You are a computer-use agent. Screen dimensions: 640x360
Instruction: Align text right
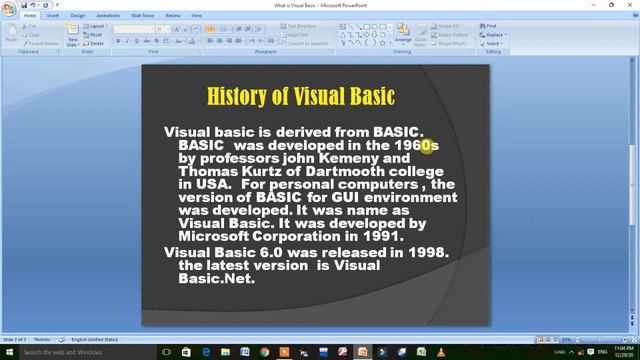229,41
